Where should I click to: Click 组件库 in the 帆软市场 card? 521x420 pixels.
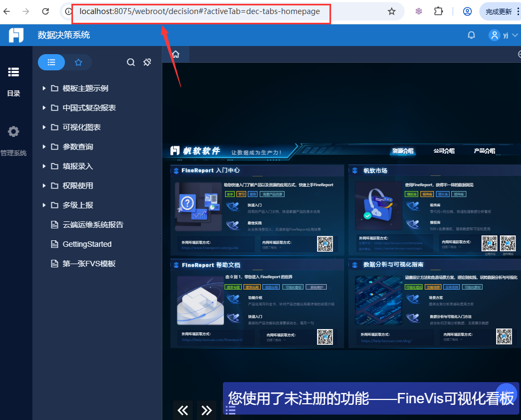(436, 205)
